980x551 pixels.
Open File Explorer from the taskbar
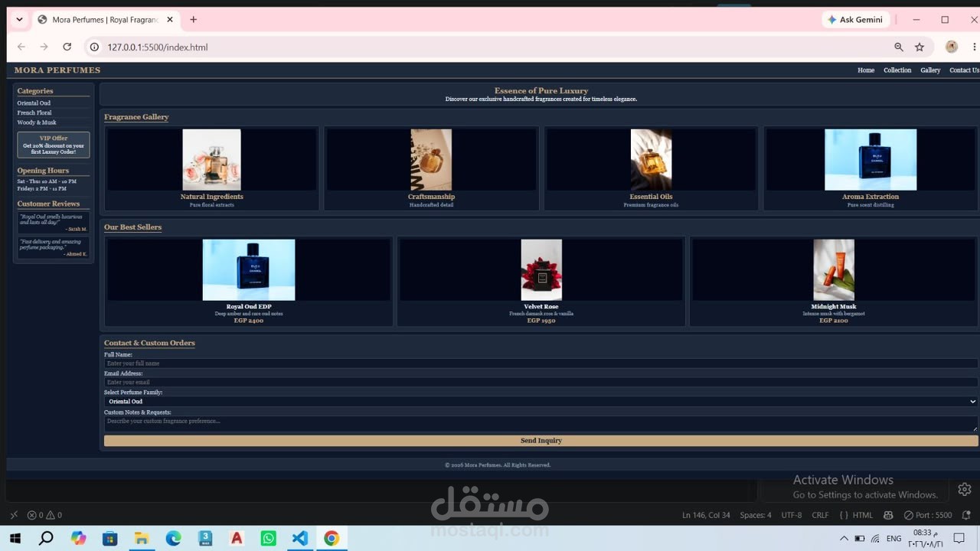[x=142, y=538]
